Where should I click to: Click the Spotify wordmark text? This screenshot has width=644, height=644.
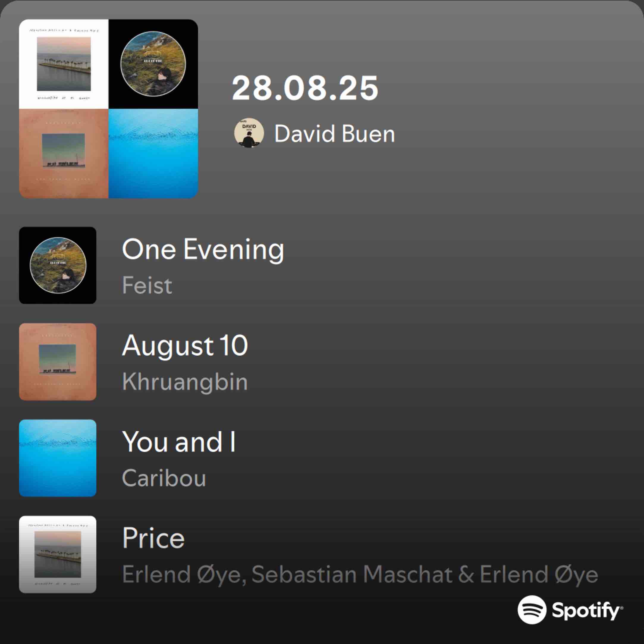pyautogui.click(x=587, y=610)
